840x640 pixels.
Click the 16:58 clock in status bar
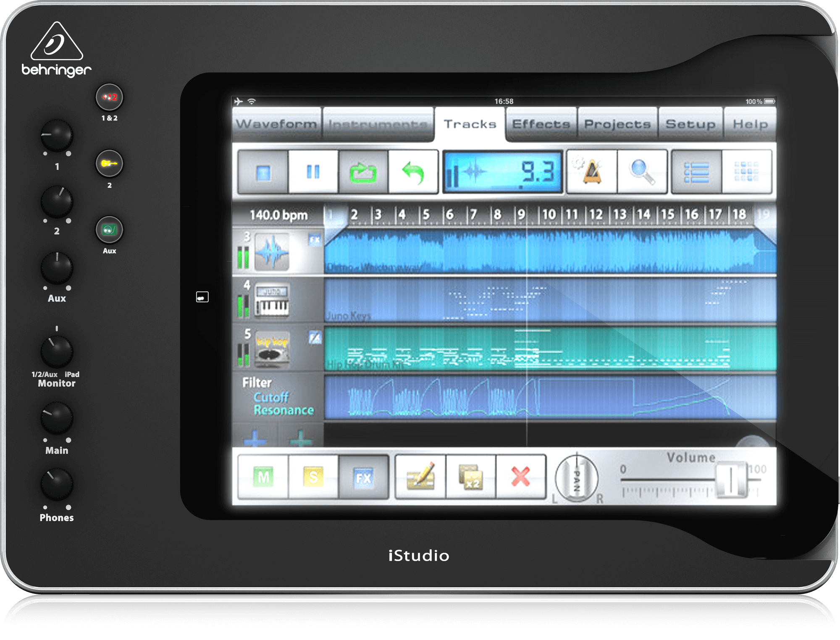click(504, 101)
